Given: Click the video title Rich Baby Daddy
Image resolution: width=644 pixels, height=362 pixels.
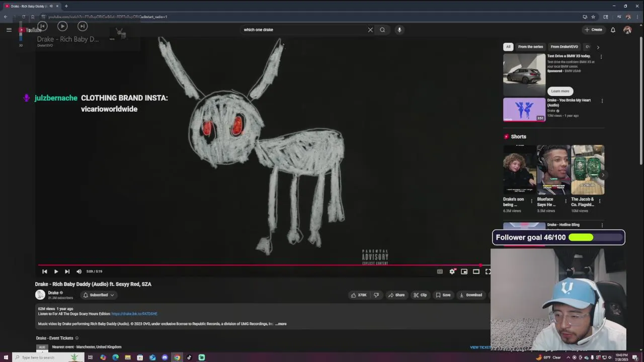Looking at the screenshot, I should (x=93, y=284).
